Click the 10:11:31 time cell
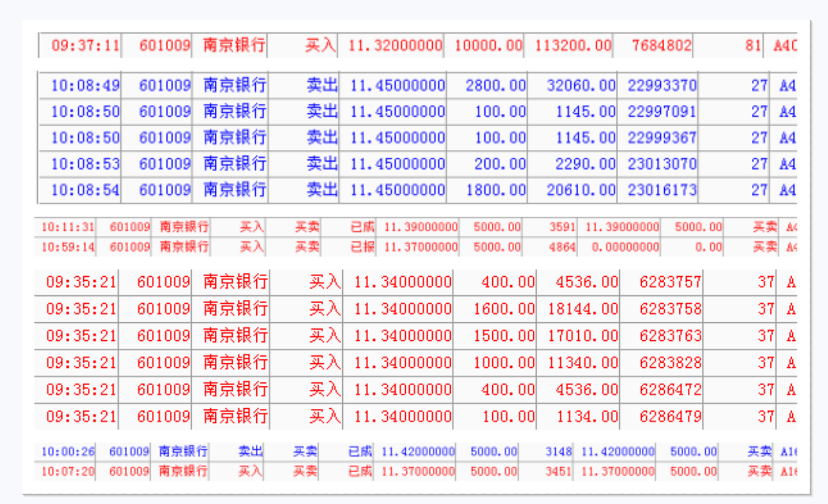The image size is (828, 504). [68, 227]
